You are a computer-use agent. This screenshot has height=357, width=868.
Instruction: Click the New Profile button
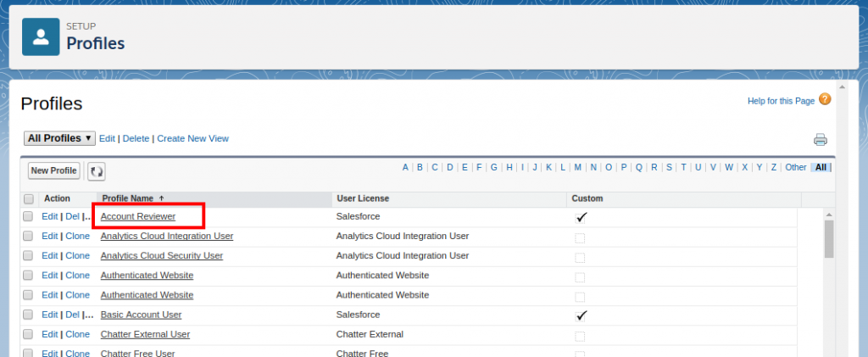53,171
